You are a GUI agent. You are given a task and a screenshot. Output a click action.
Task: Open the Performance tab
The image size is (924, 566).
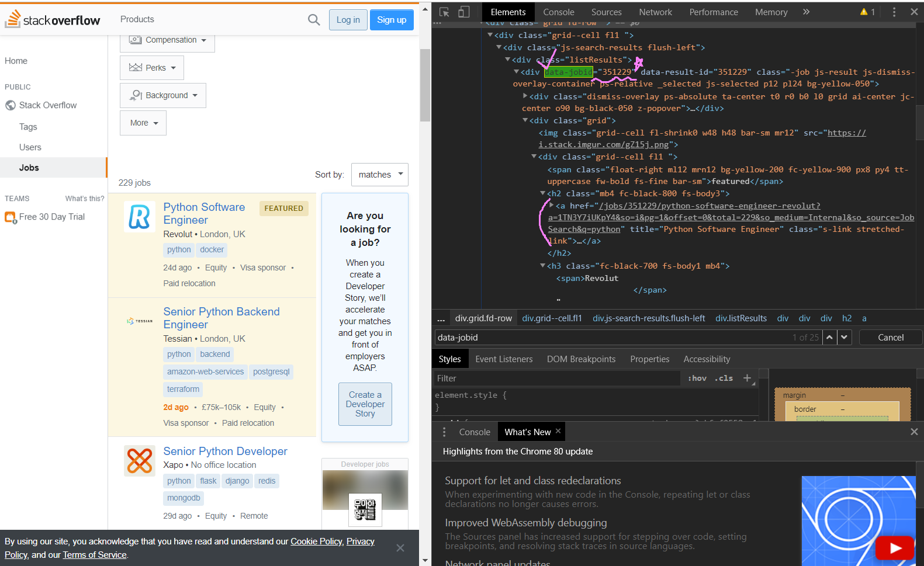coord(714,12)
